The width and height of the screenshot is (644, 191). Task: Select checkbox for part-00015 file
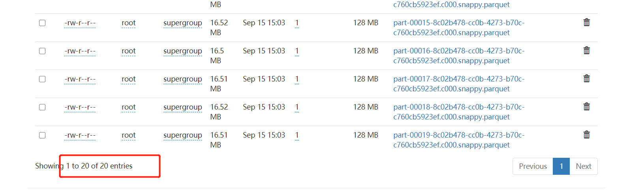42,23
